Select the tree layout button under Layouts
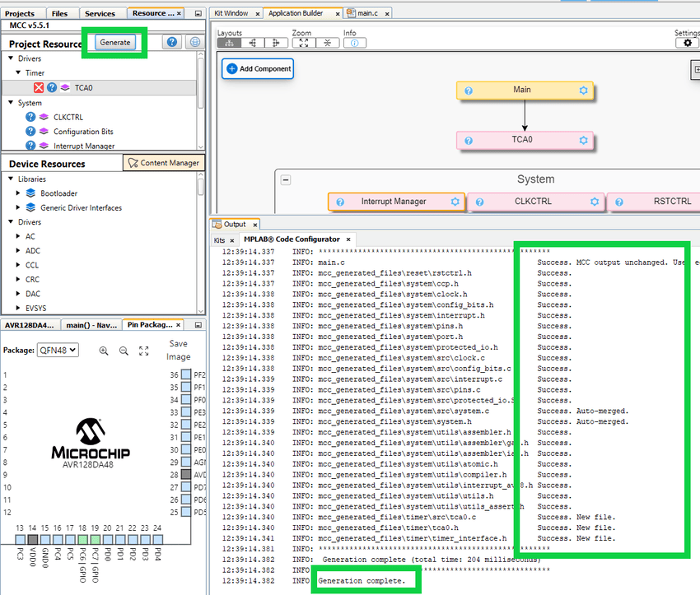Image resolution: width=700 pixels, height=595 pixels. coord(230,43)
